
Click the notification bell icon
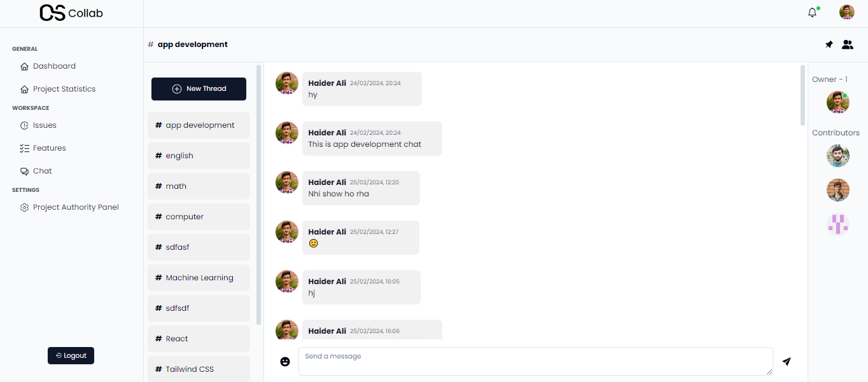click(812, 13)
